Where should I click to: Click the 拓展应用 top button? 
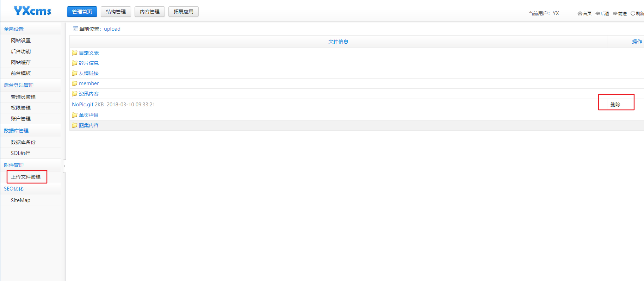point(183,12)
